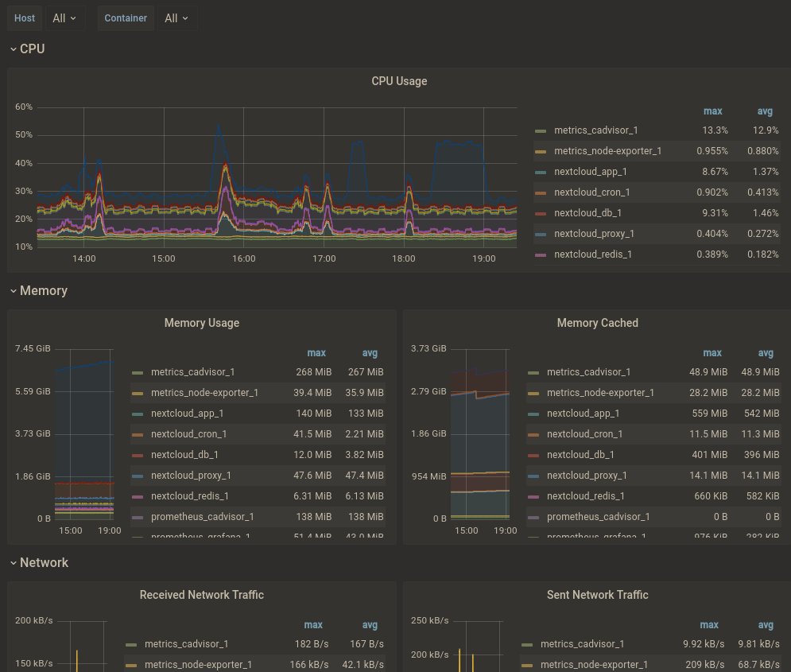791x672 pixels.
Task: Click metrics_node-exporter_1 color swatch in CPU legend
Action: click(541, 152)
